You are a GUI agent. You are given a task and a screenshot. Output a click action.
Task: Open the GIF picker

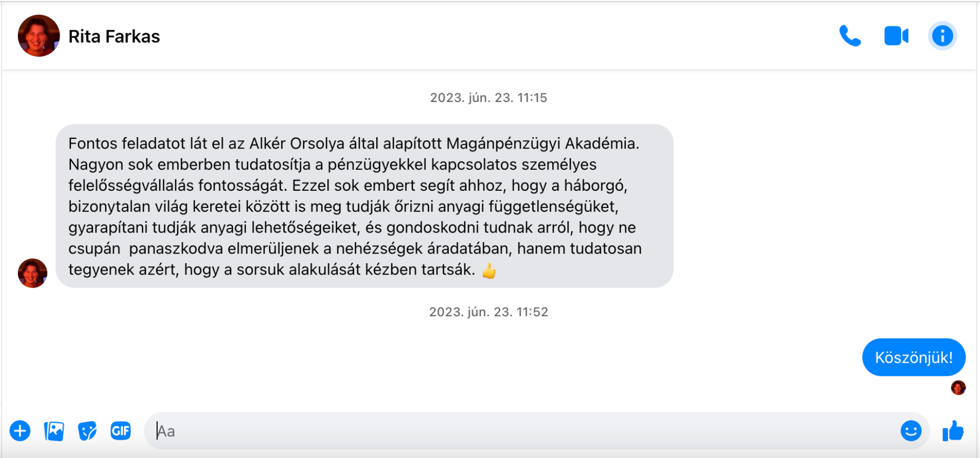120,431
